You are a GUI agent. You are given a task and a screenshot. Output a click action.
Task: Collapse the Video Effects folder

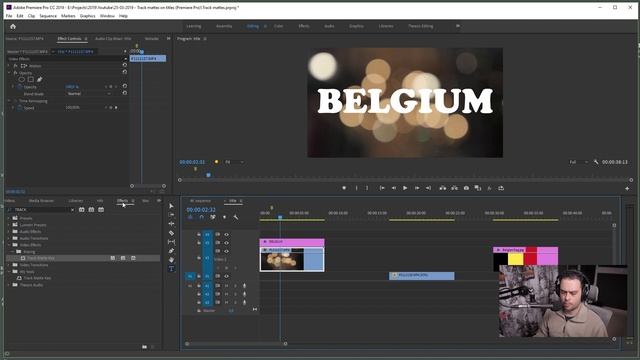click(9, 245)
